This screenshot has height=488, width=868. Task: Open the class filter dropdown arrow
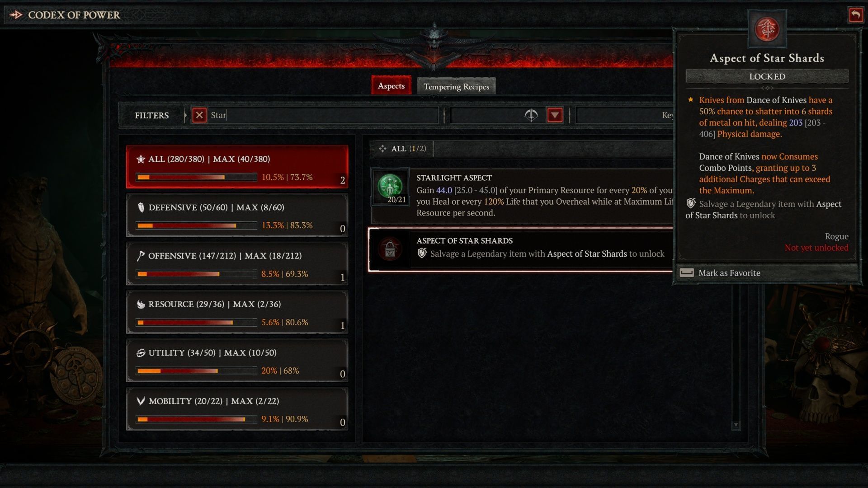tap(555, 115)
